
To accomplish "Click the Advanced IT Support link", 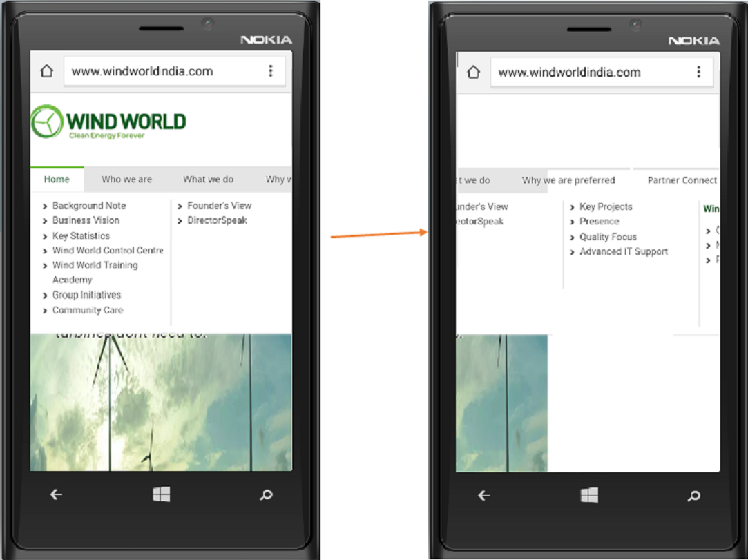I will point(623,252).
